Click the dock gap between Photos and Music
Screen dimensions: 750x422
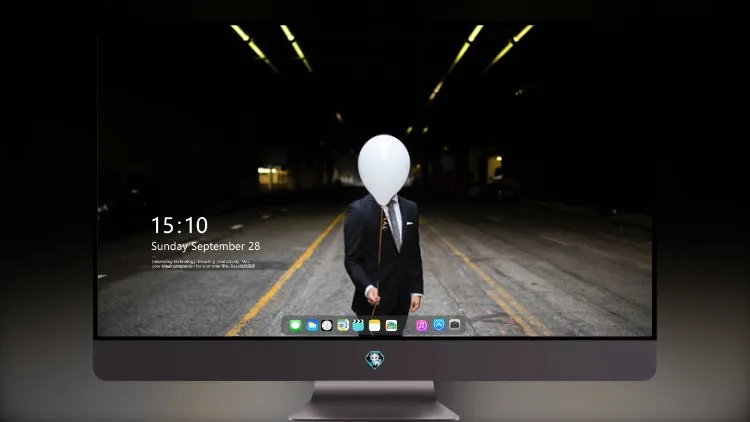tap(407, 325)
